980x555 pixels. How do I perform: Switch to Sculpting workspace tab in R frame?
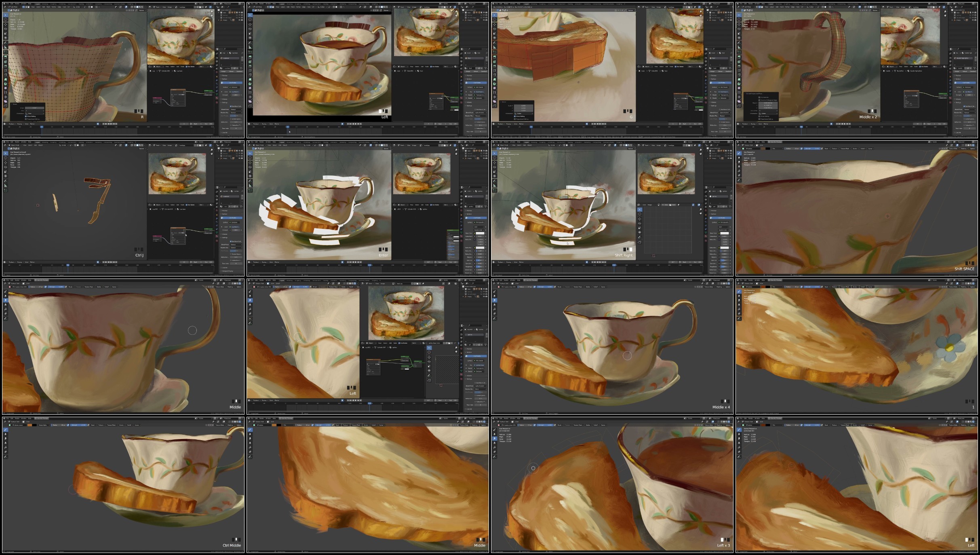pyautogui.click(x=53, y=4)
